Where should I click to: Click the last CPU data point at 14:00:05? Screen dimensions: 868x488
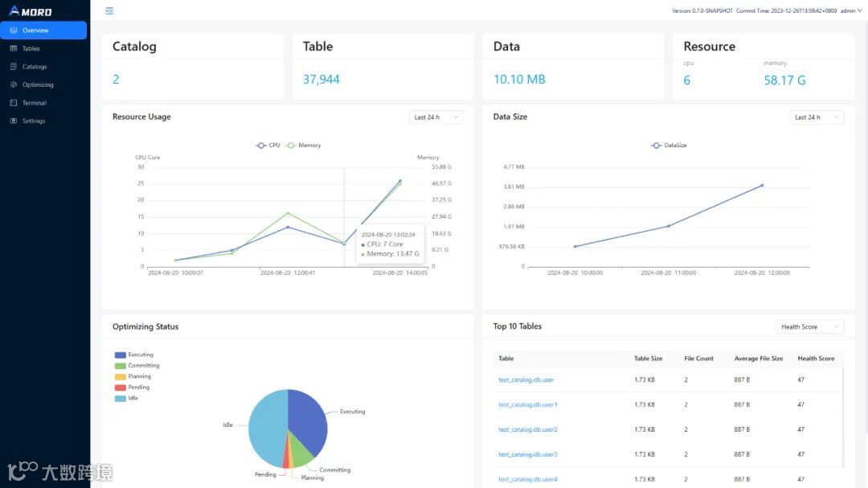tap(400, 181)
